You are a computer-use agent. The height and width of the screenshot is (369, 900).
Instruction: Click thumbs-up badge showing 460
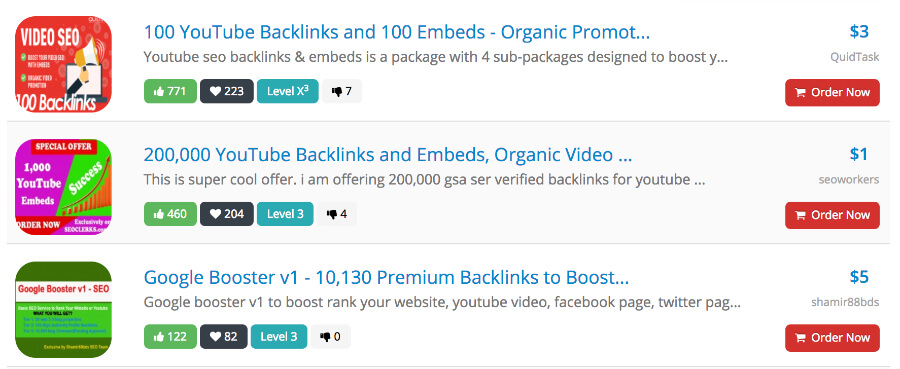170,214
